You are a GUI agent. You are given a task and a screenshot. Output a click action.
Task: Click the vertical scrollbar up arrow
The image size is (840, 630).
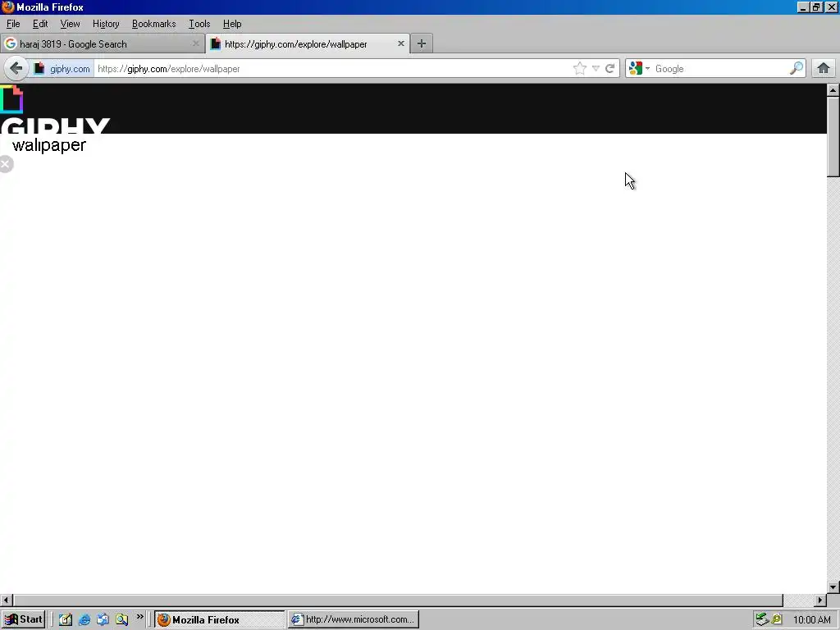[x=833, y=90]
